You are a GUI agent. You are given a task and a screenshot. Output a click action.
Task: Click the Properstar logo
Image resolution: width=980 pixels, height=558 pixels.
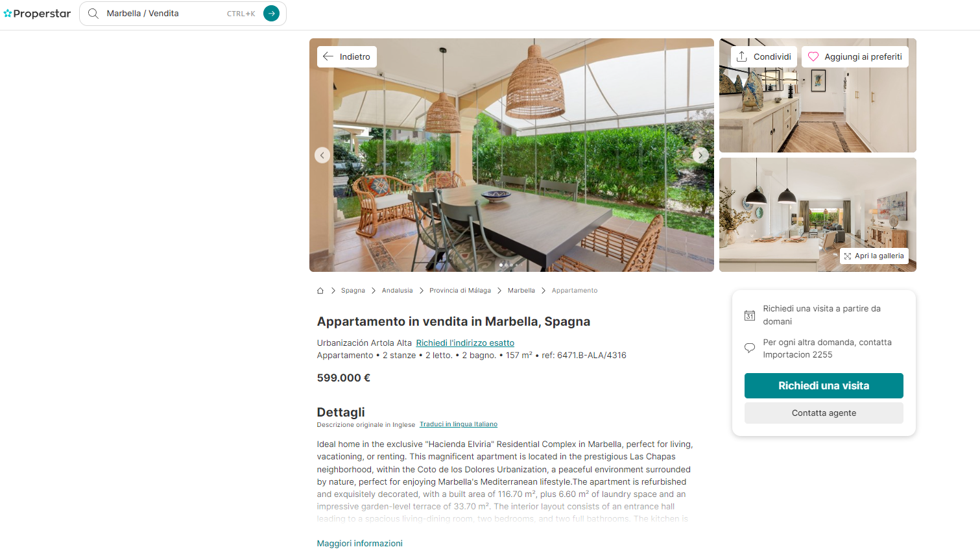[37, 14]
